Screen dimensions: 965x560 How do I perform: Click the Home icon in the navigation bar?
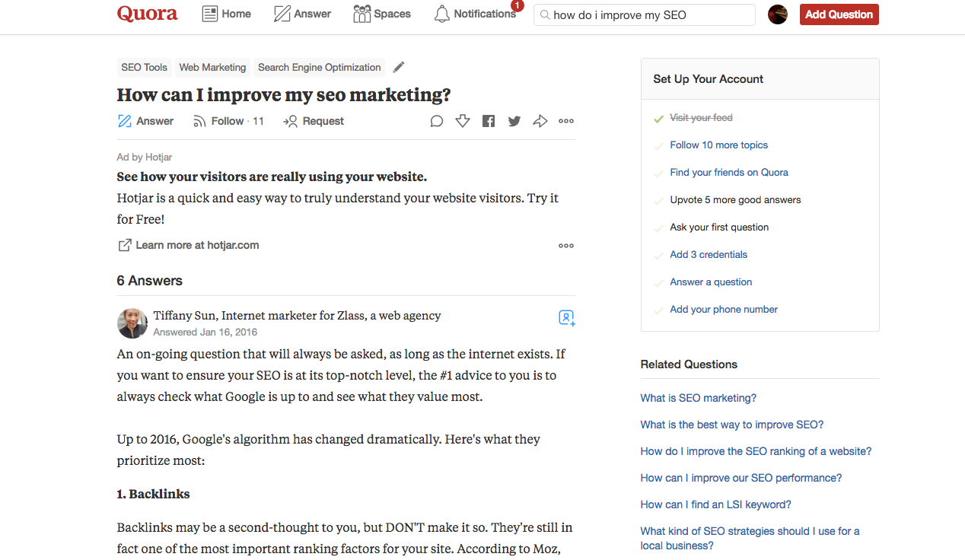coord(210,13)
